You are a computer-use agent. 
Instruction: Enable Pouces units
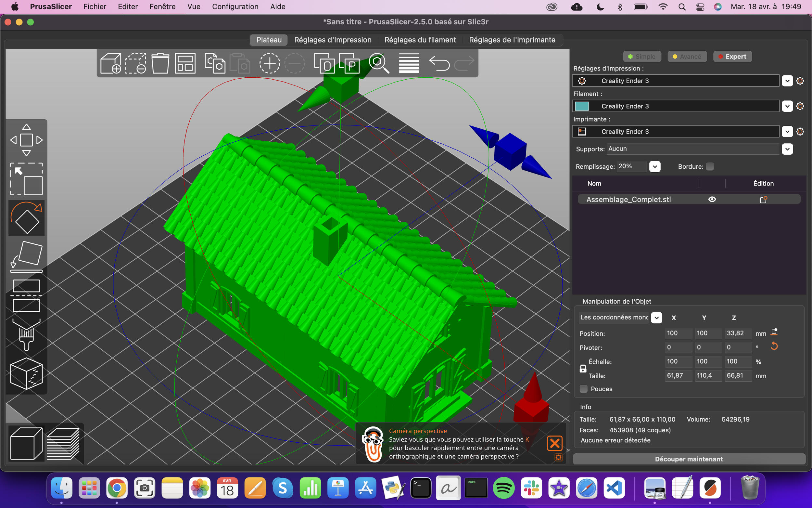coord(583,388)
